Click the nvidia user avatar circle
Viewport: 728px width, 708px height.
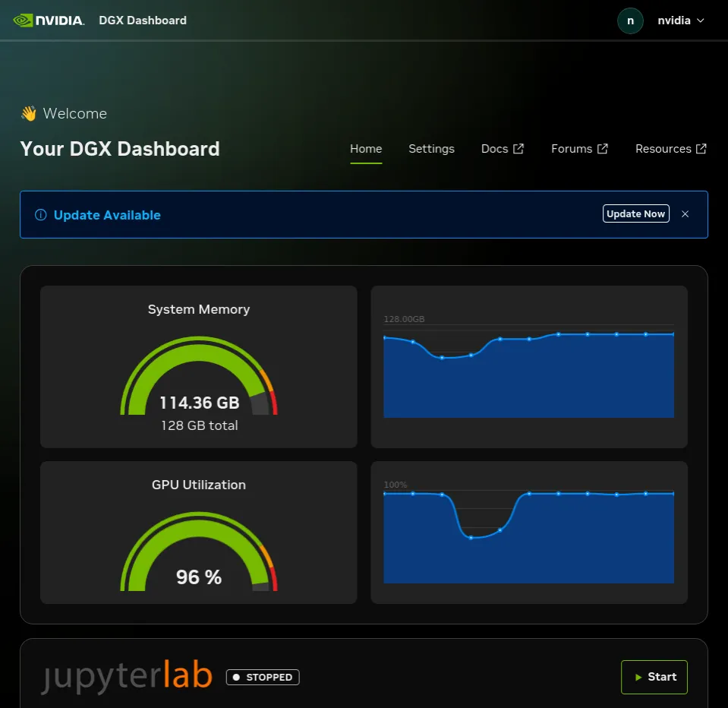[629, 21]
